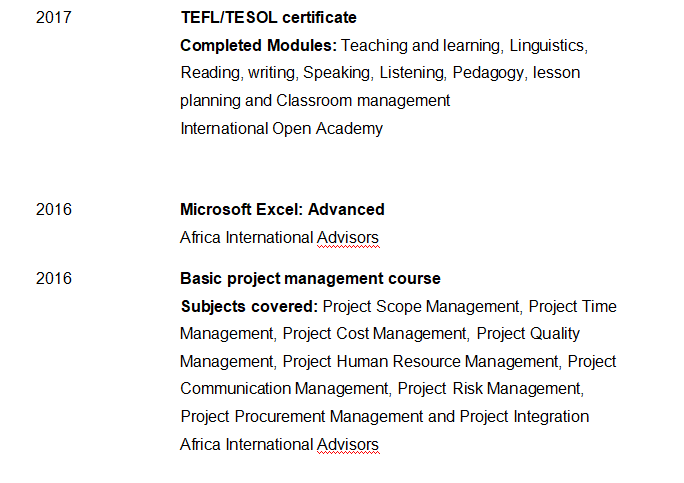Click 'Project Scope Management' text
Screen dimensions: 684x483
tap(421, 307)
